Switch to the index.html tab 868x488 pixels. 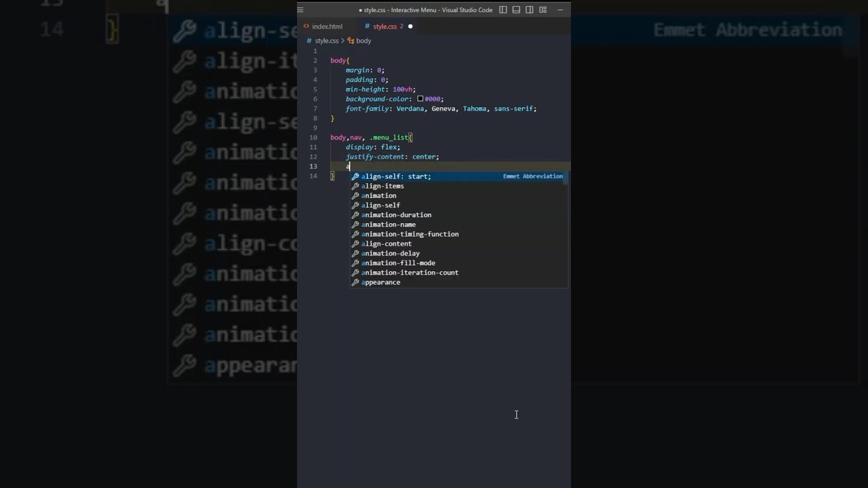(x=327, y=26)
